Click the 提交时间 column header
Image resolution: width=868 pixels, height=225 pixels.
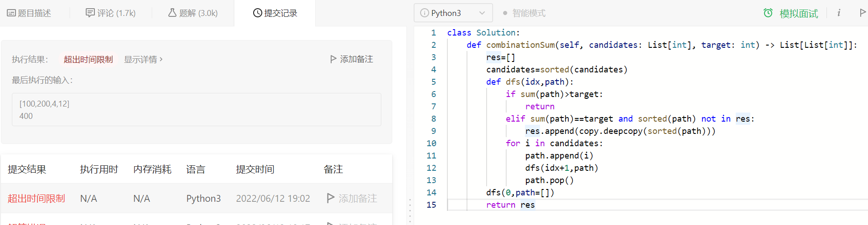point(255,169)
